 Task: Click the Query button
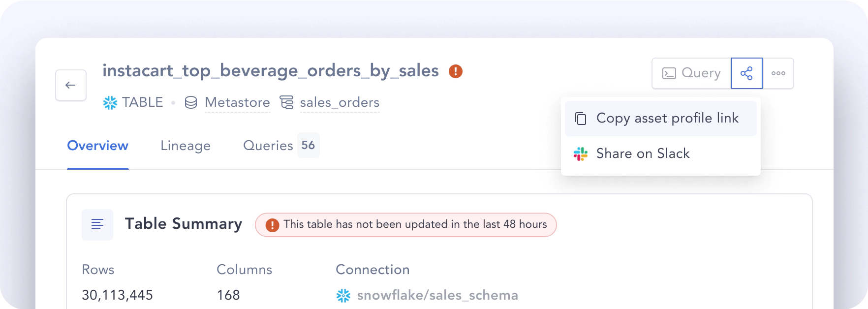(691, 73)
